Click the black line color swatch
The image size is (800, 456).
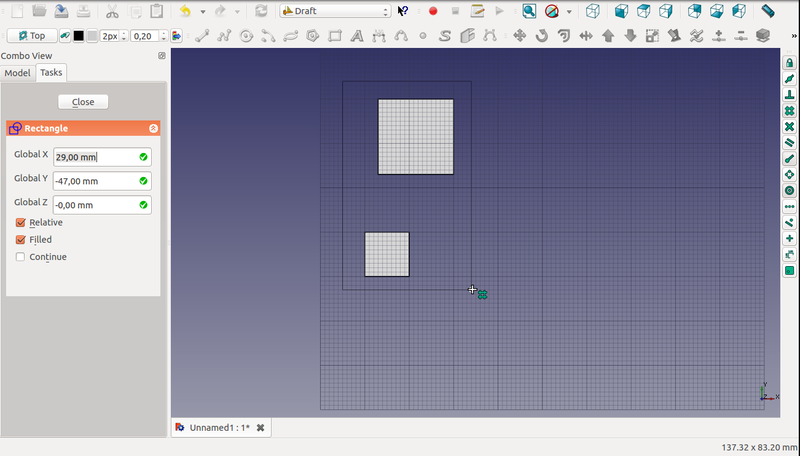coord(78,36)
